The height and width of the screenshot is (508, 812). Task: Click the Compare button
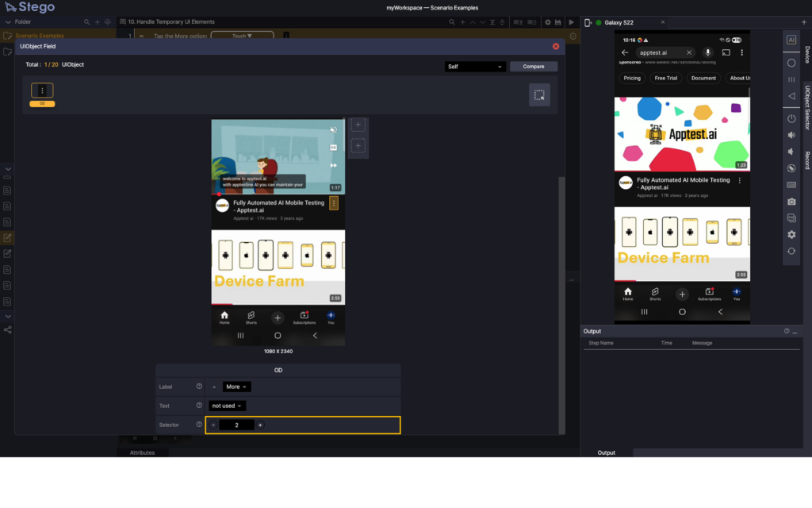pyautogui.click(x=534, y=67)
